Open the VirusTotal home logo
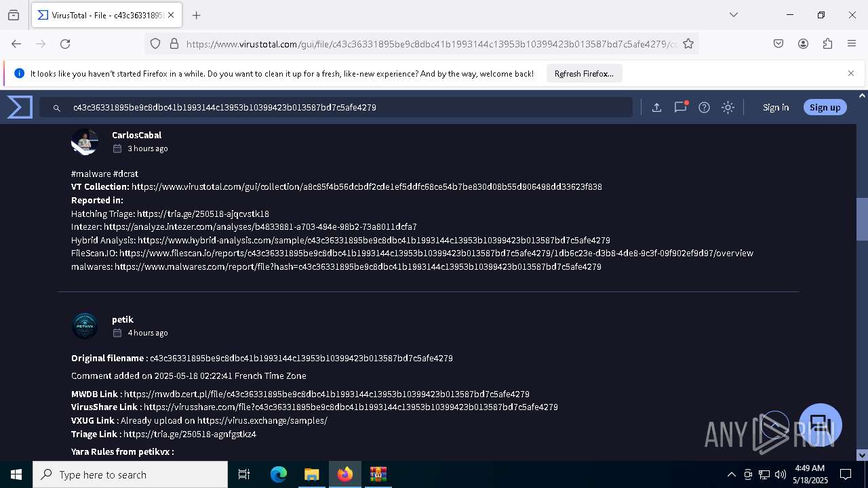 [20, 107]
